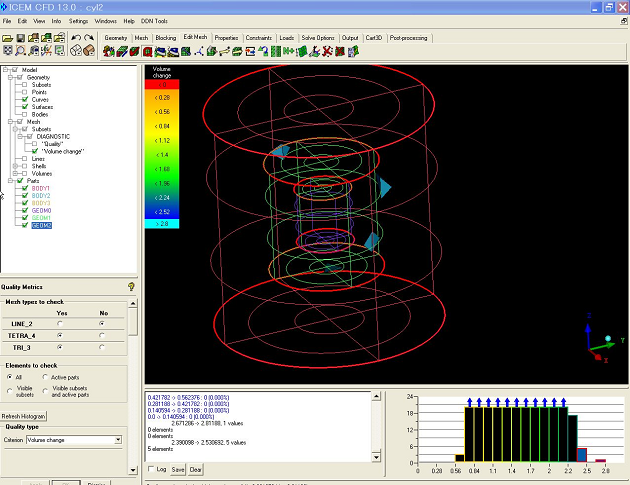630x485 pixels.
Task: Switch to the Blocking tab
Action: pyautogui.click(x=165, y=37)
